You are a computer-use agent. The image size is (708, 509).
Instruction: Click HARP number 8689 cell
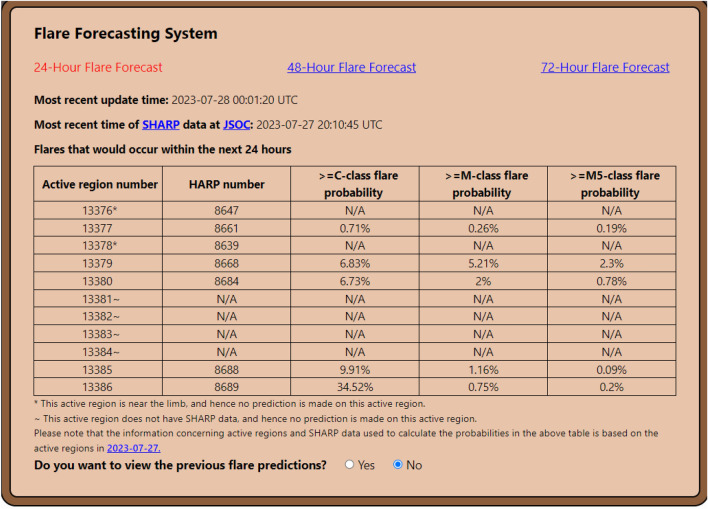point(226,387)
